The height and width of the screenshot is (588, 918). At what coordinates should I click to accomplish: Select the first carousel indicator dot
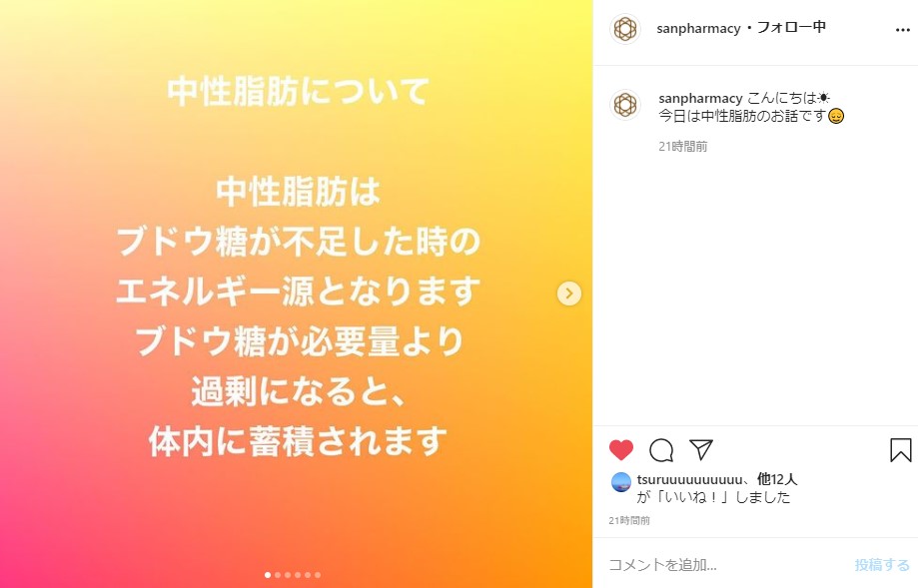point(268,575)
